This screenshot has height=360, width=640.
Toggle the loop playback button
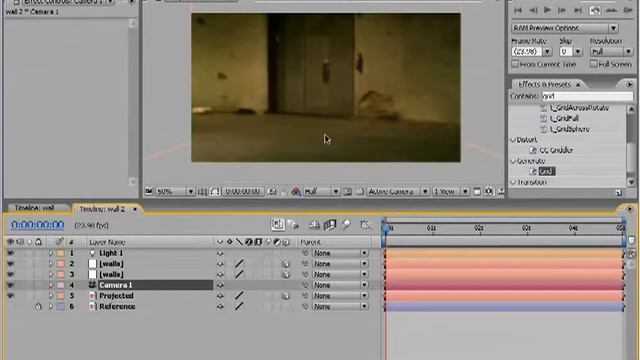click(x=595, y=11)
